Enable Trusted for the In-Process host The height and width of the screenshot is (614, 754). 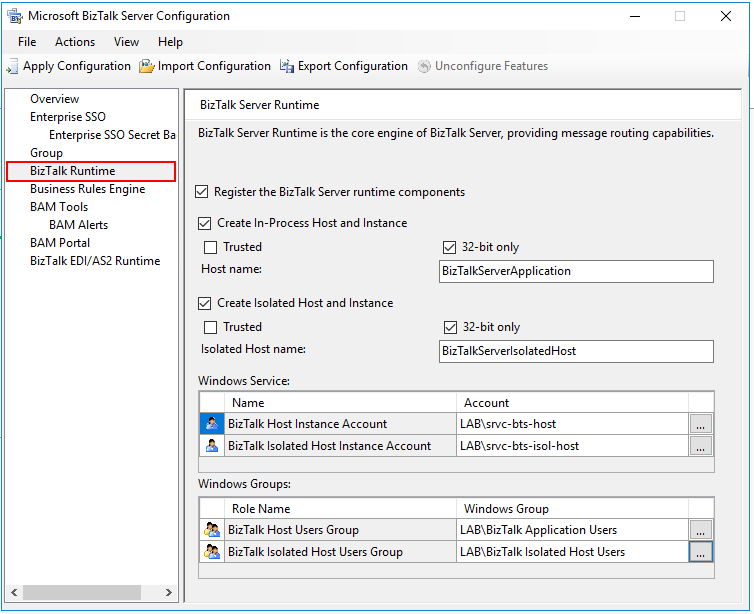pos(210,247)
